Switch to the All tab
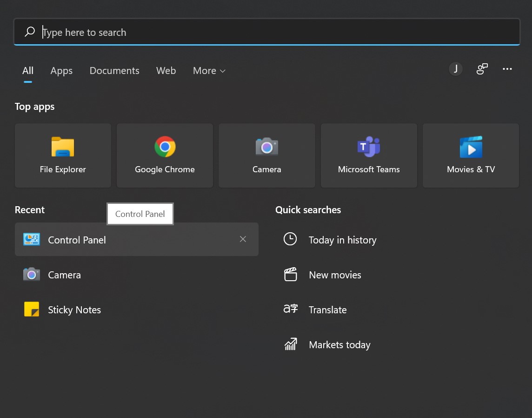The width and height of the screenshot is (532, 418). point(28,71)
